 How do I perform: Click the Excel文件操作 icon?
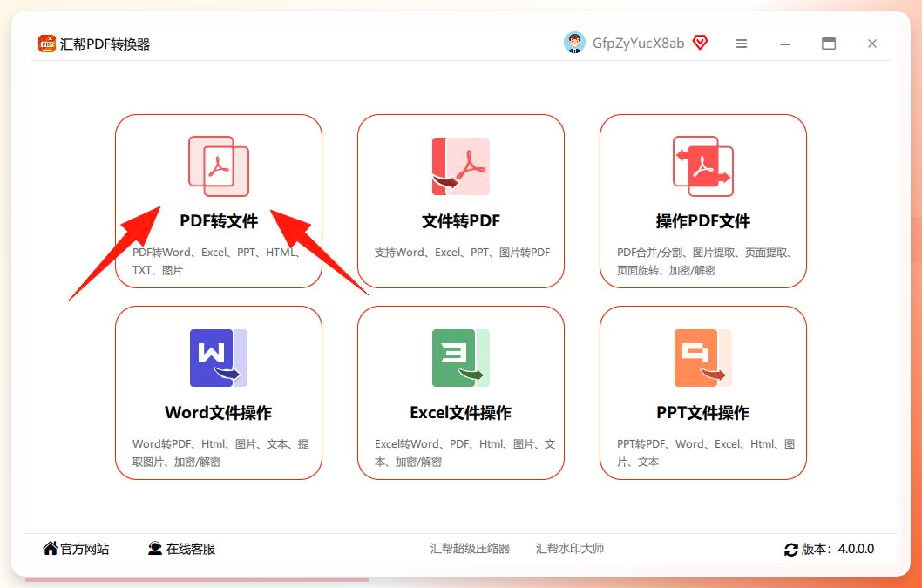pyautogui.click(x=461, y=358)
